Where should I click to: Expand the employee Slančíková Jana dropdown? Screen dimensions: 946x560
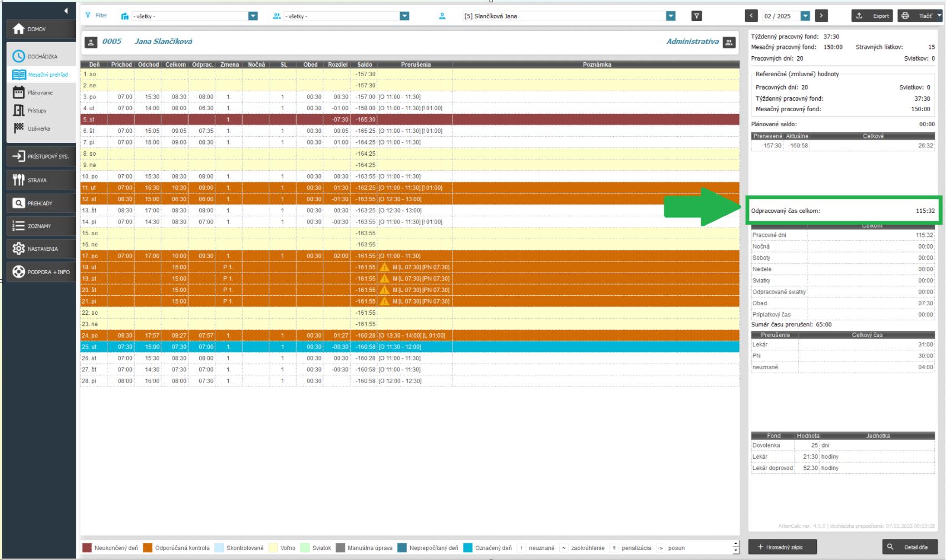point(671,16)
